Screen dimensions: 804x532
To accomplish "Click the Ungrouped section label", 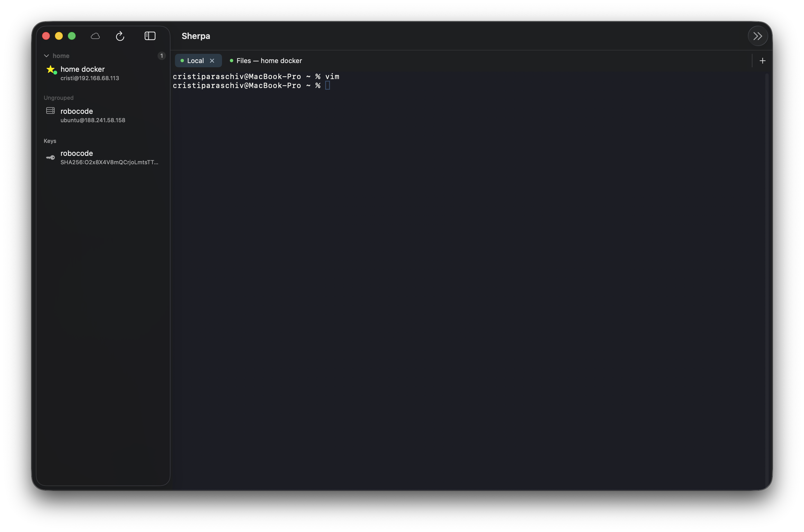I will coord(58,98).
